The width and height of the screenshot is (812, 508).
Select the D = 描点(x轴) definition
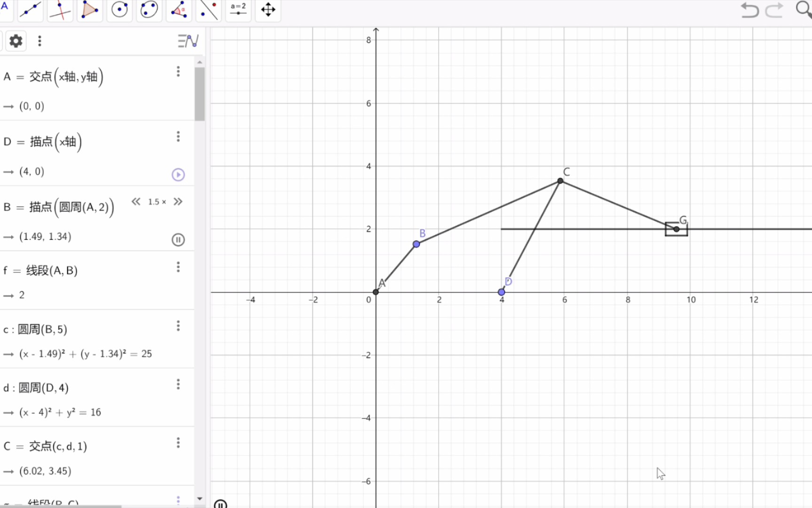click(42, 142)
